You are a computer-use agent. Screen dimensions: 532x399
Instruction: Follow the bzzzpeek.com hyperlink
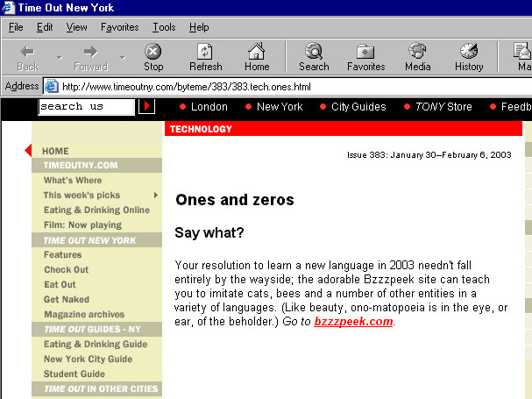click(353, 321)
